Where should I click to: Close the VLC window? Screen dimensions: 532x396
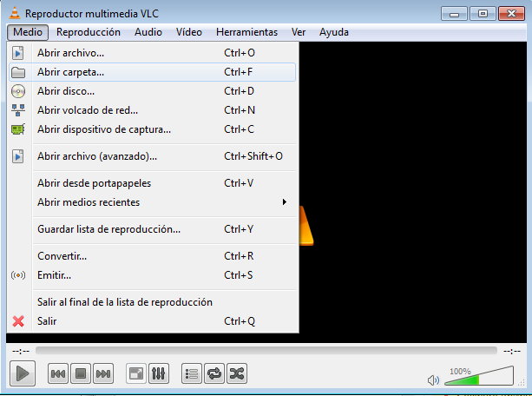511,14
